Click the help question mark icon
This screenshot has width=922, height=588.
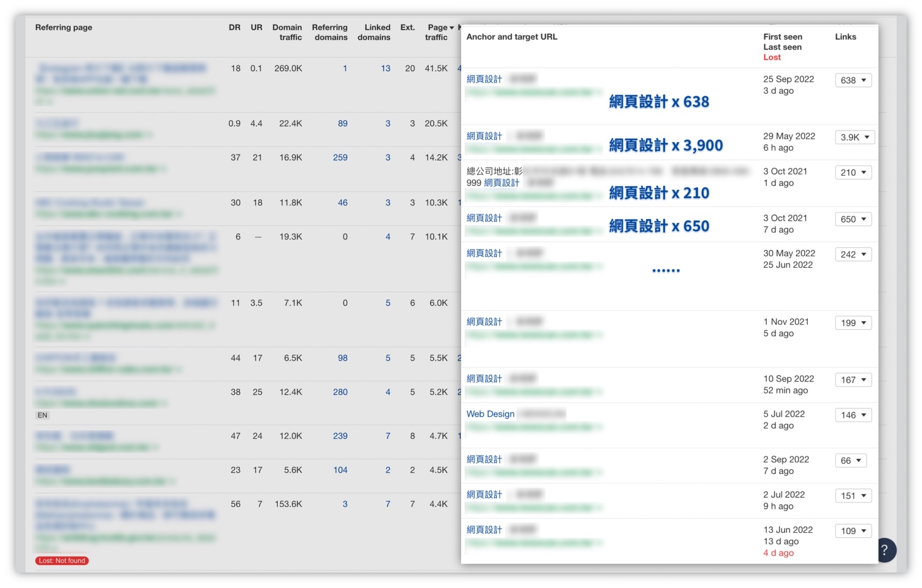click(885, 550)
